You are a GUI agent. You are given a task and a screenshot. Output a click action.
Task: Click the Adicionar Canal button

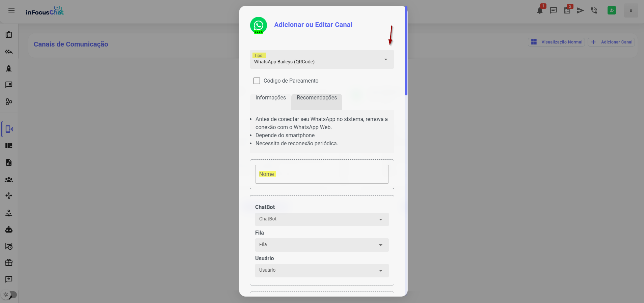click(611, 42)
